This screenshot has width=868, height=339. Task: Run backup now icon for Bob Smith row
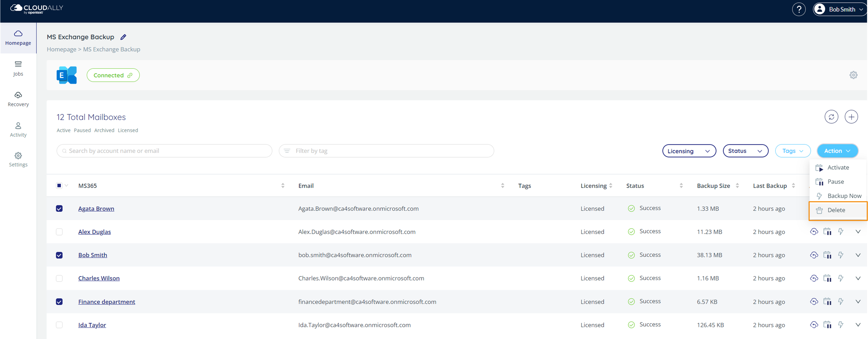pos(841,255)
